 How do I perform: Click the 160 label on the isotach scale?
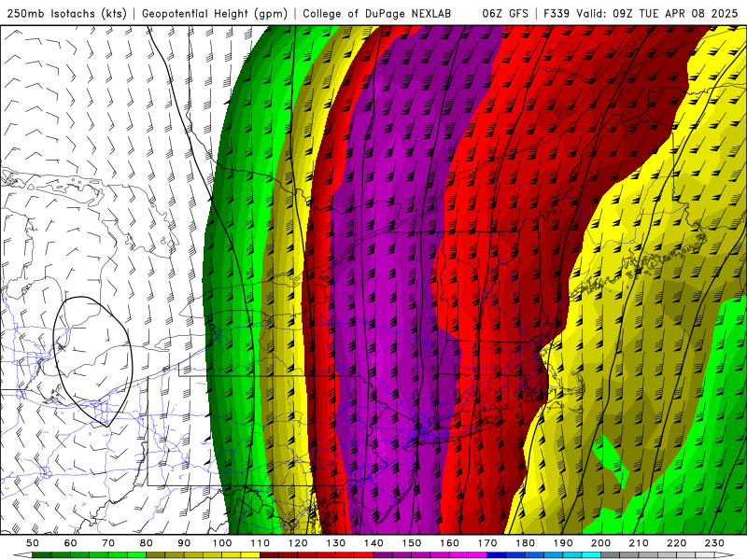(449, 543)
